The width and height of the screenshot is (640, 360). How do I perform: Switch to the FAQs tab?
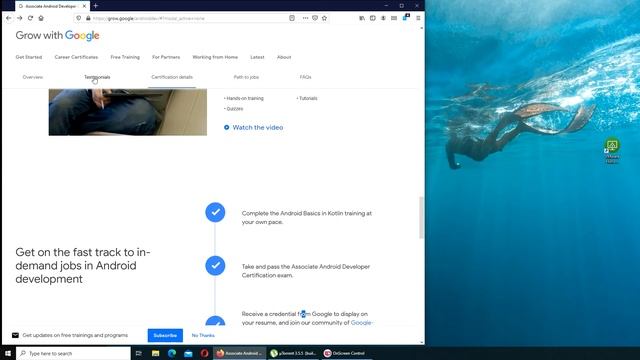(x=305, y=77)
